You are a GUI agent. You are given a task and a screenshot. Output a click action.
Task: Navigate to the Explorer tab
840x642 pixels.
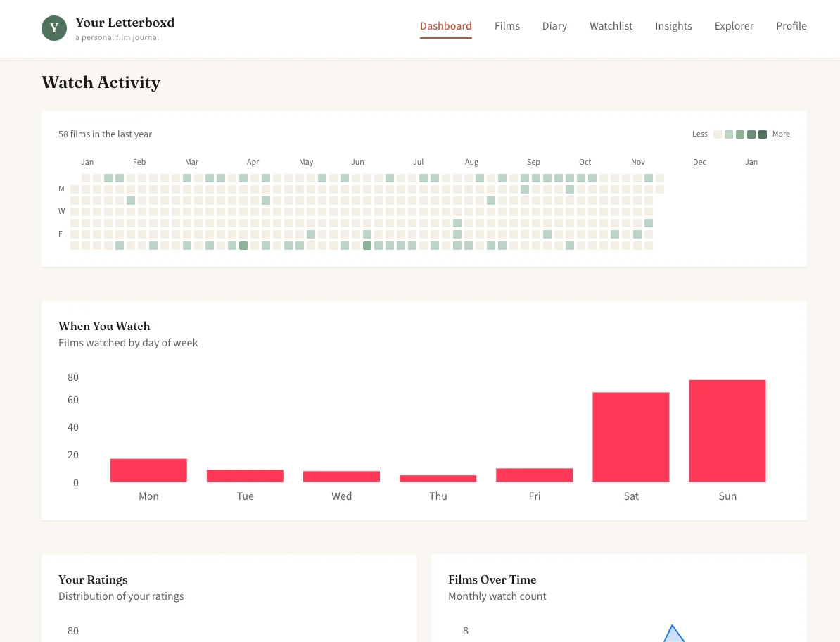(x=734, y=26)
